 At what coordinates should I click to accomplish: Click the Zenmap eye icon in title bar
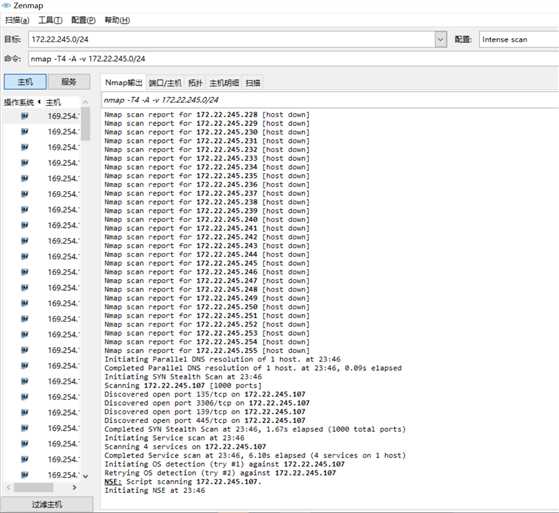pos(6,5)
